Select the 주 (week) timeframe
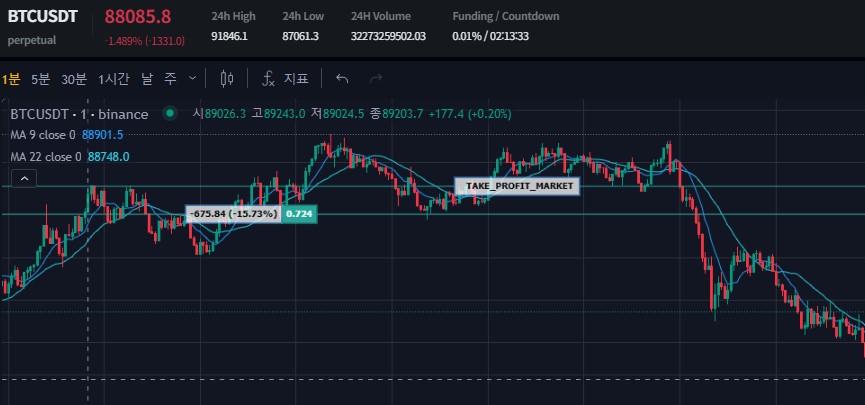865x405 pixels. [x=170, y=79]
